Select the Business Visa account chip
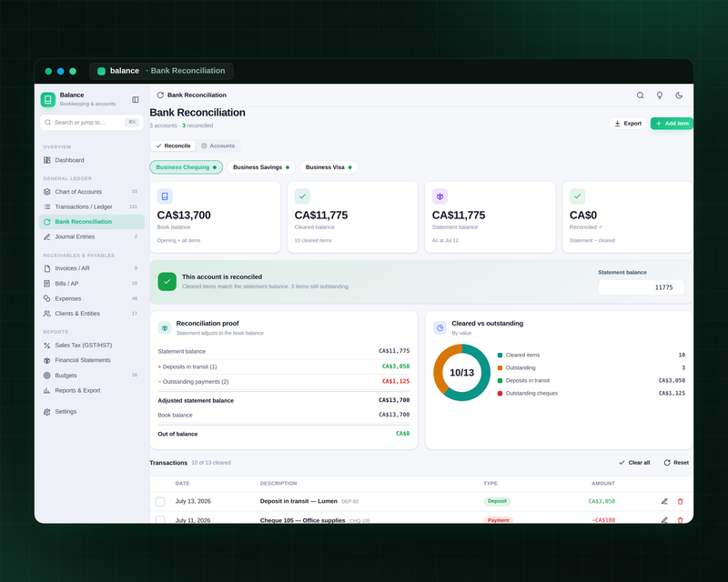The height and width of the screenshot is (582, 728). click(x=329, y=167)
